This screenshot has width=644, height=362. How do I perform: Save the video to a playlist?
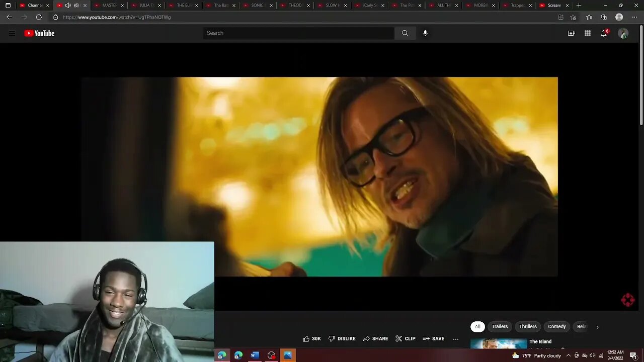click(x=434, y=339)
